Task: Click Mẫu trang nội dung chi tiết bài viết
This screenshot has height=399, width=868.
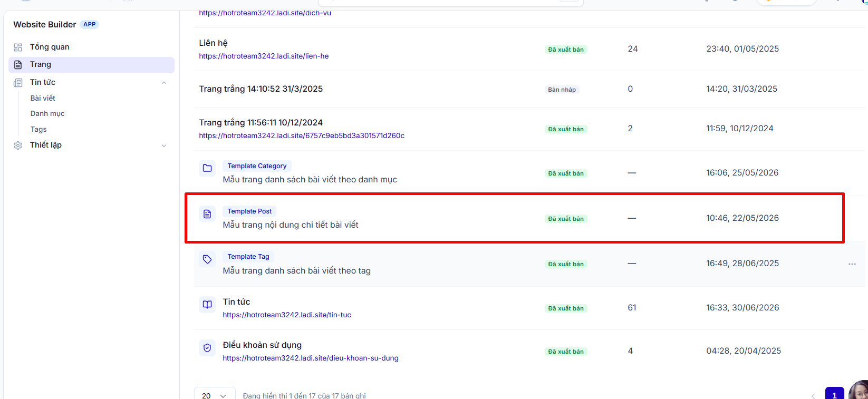Action: 291,225
